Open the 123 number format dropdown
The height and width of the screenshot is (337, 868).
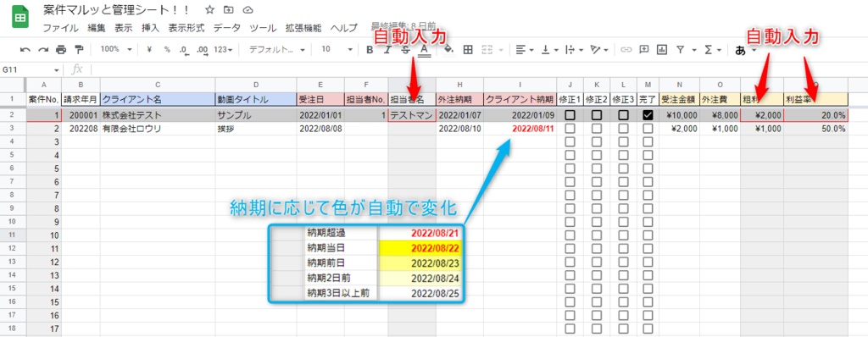pos(223,49)
